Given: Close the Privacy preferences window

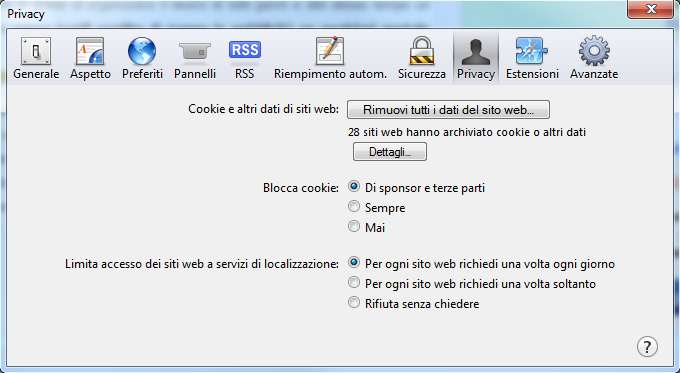Looking at the screenshot, I should [x=651, y=10].
